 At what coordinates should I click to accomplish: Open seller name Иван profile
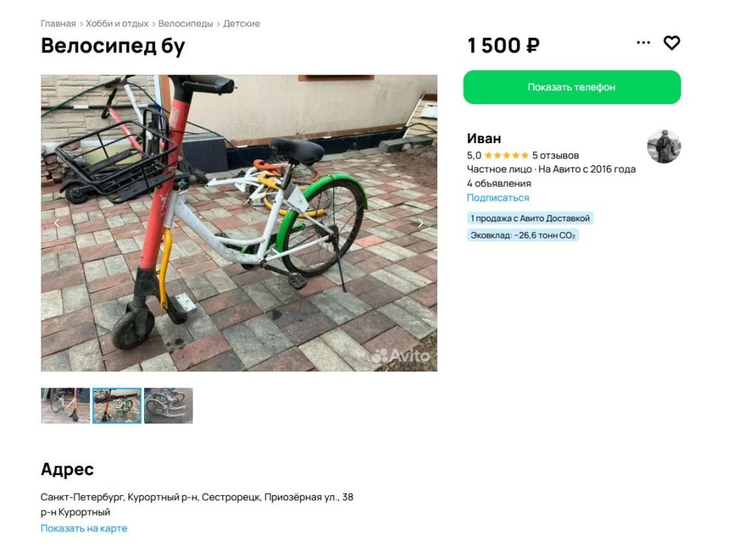click(484, 139)
